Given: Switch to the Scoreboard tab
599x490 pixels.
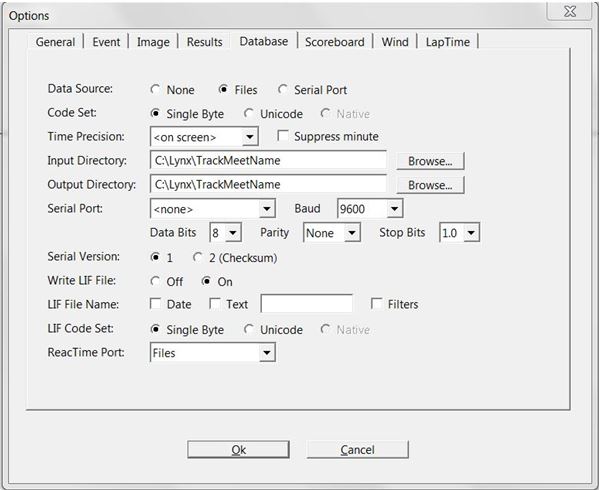Looking at the screenshot, I should (x=335, y=42).
